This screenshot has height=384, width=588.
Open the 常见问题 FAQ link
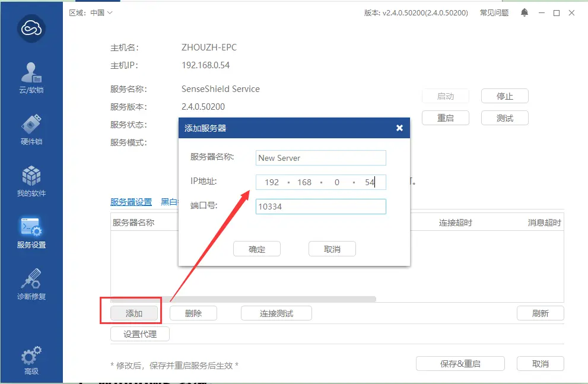pos(494,12)
